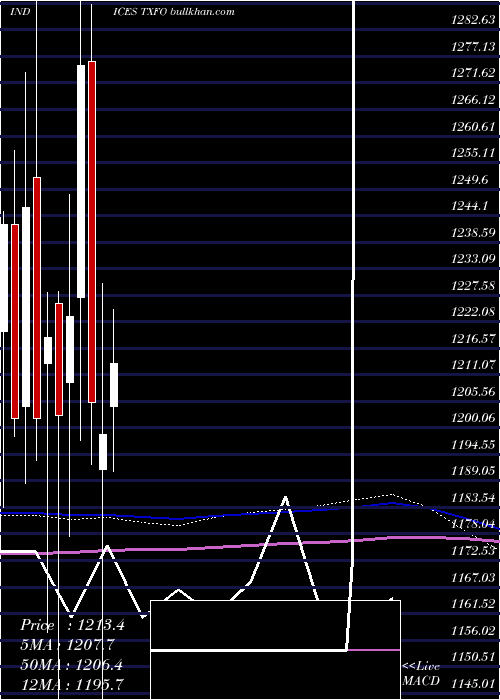This screenshot has width=500, height=700.
Task: Click the 1255.11 price axis label
Action: coord(474,153)
